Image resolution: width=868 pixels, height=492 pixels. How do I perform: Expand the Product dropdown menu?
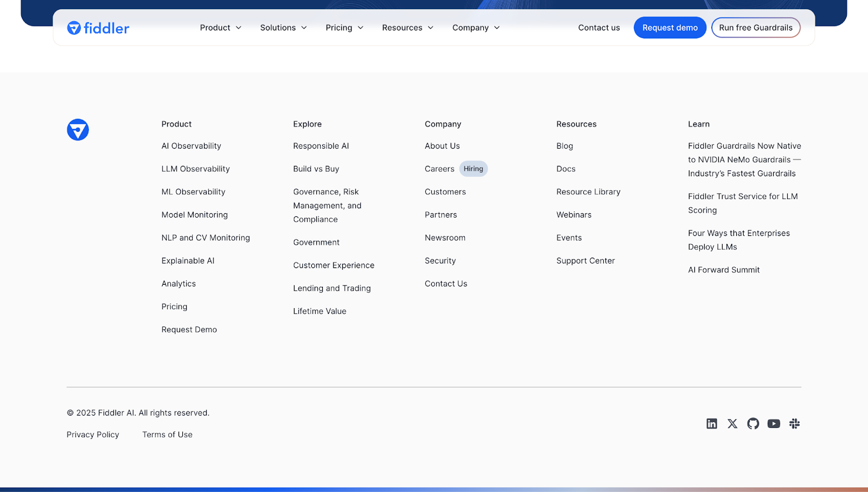coord(220,28)
